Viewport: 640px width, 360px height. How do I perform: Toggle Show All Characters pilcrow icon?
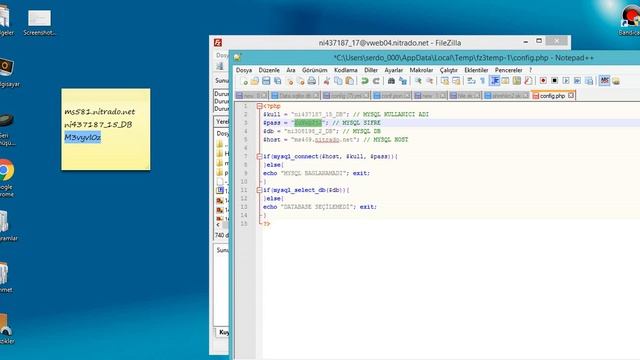482,81
